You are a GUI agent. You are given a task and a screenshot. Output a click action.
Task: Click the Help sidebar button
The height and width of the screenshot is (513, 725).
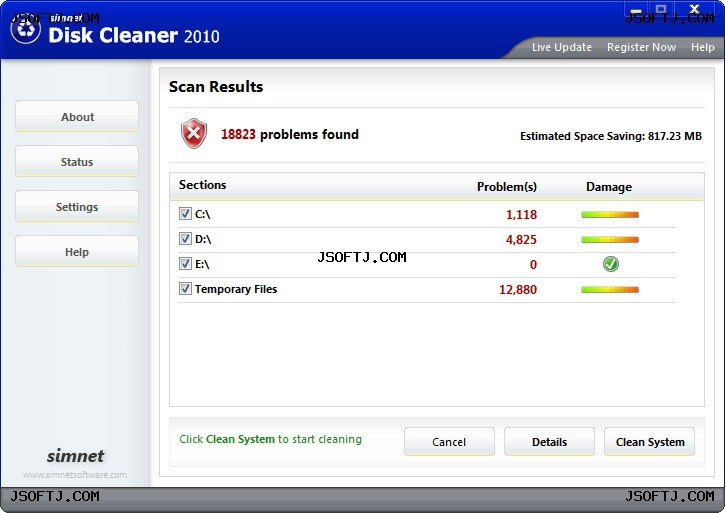click(77, 251)
